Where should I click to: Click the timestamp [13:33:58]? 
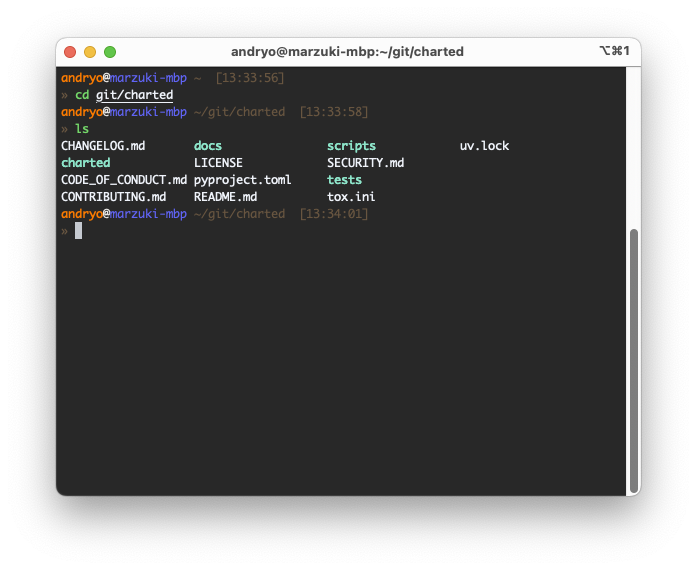click(334, 112)
